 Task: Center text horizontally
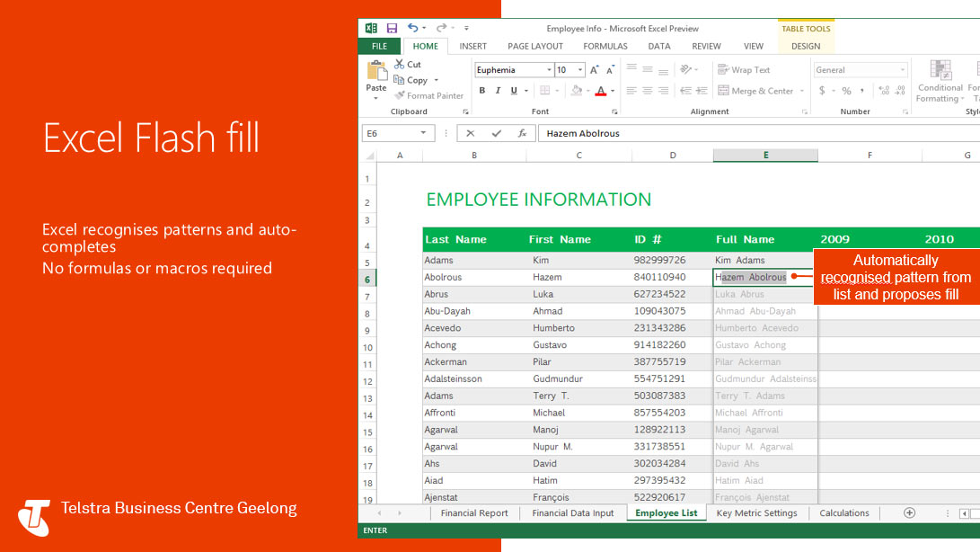pyautogui.click(x=648, y=91)
